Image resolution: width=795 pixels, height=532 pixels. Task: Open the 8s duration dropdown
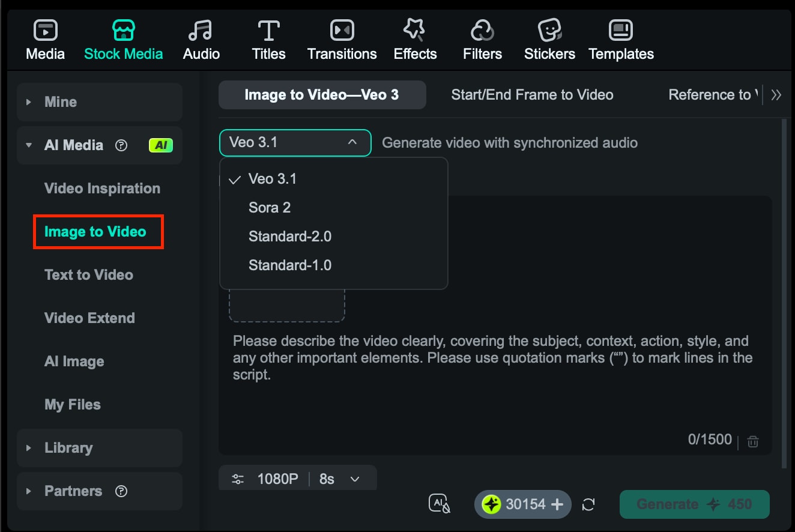(x=339, y=478)
